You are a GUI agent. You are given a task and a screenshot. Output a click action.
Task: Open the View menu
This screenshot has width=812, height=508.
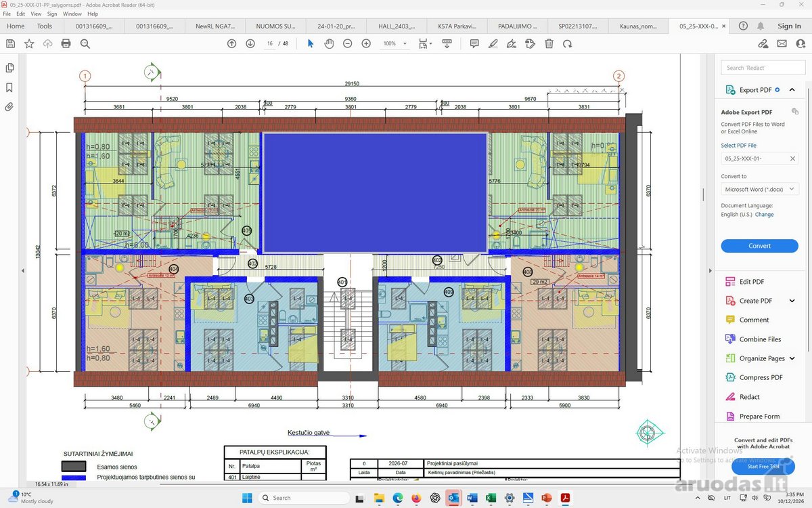coord(36,14)
